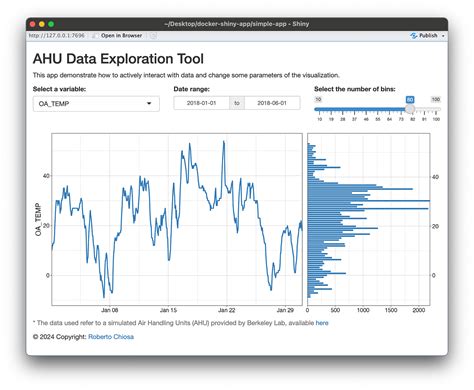Click the yellow minimize window button
Viewport: 474px width, 390px height.
coord(42,24)
